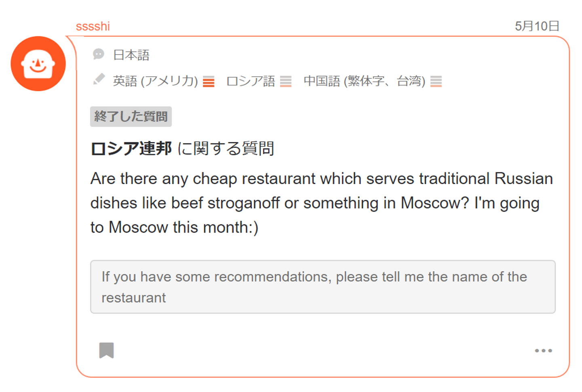Click the gray additional details box
This screenshot has height=392, width=582.
coord(323,287)
